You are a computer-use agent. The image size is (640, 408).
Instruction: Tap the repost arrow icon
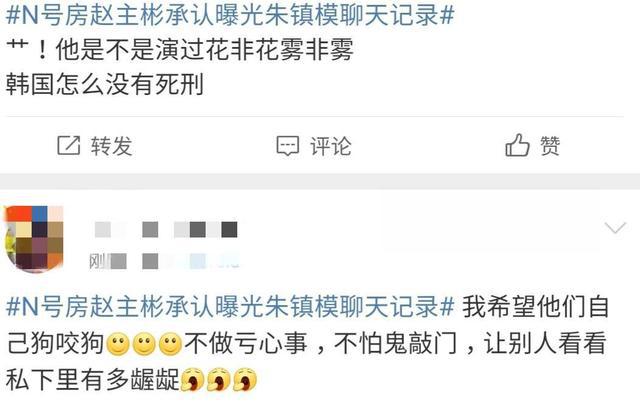pyautogui.click(x=68, y=145)
